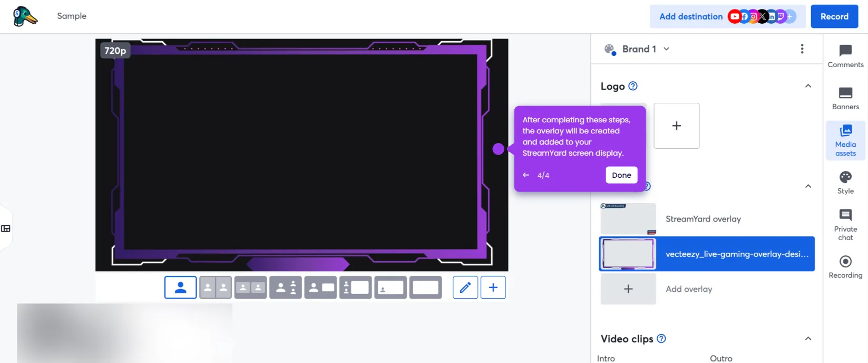Click the X (Twitter) destination icon
This screenshot has height=363, width=868.
(x=762, y=16)
